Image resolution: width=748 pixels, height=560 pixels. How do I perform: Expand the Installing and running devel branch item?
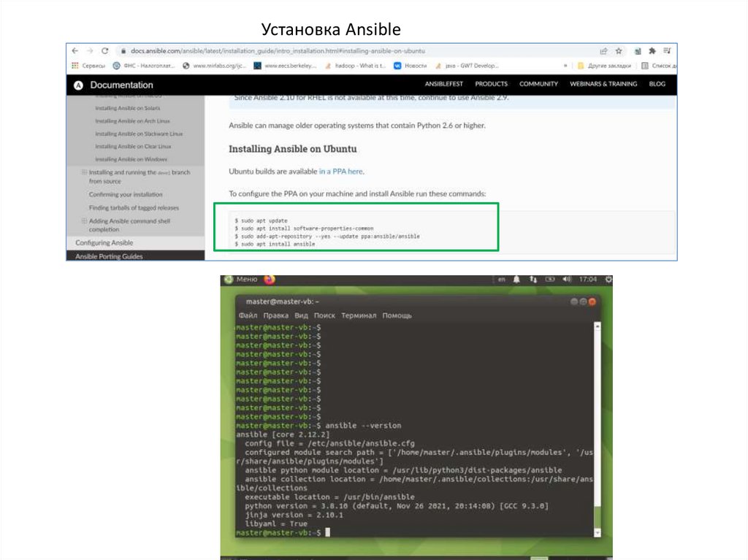tap(84, 172)
